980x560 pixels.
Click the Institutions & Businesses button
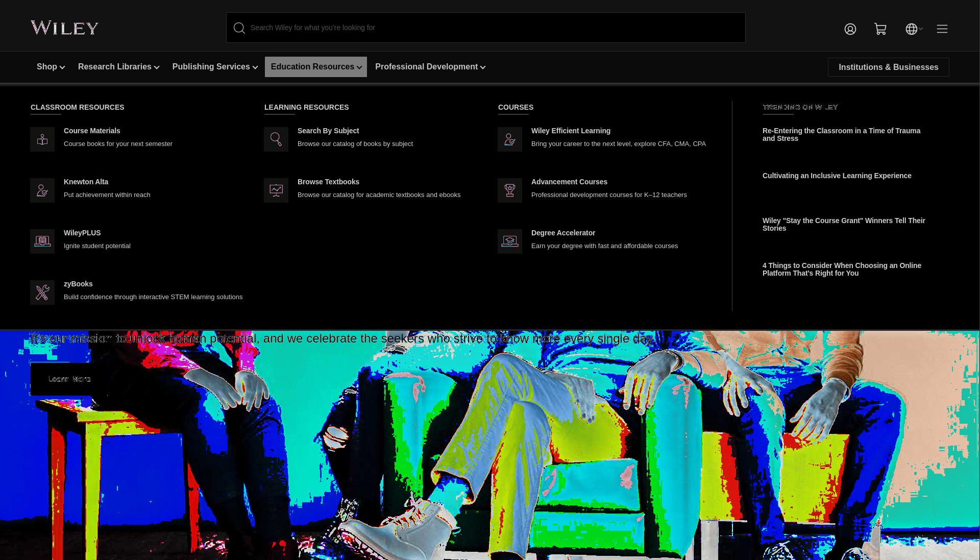(888, 67)
